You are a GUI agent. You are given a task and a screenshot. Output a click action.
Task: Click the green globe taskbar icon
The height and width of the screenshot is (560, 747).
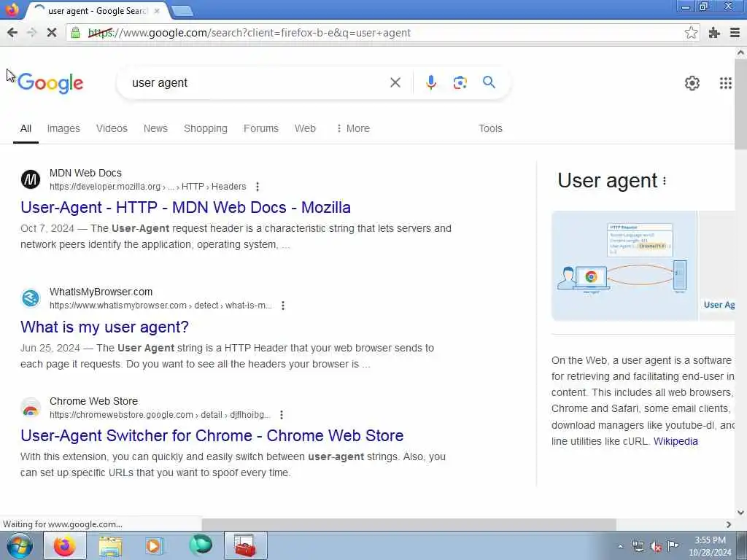(x=201, y=545)
